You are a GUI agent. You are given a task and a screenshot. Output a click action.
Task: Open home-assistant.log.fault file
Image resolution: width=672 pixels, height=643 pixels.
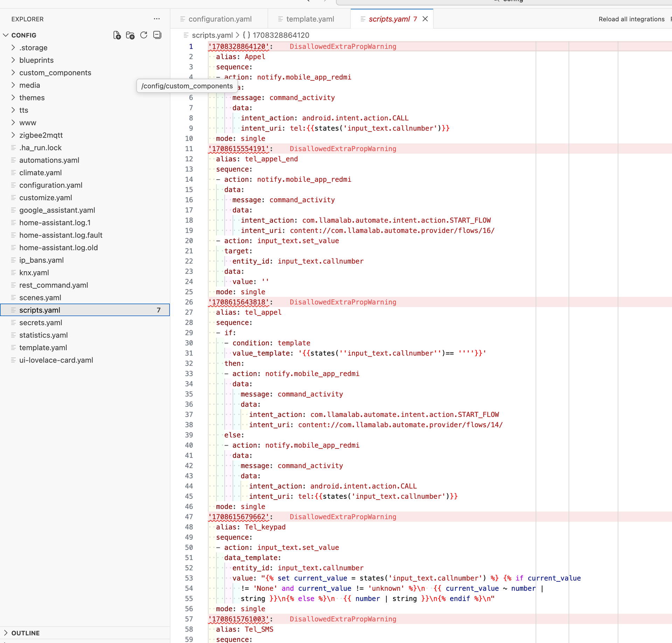61,235
